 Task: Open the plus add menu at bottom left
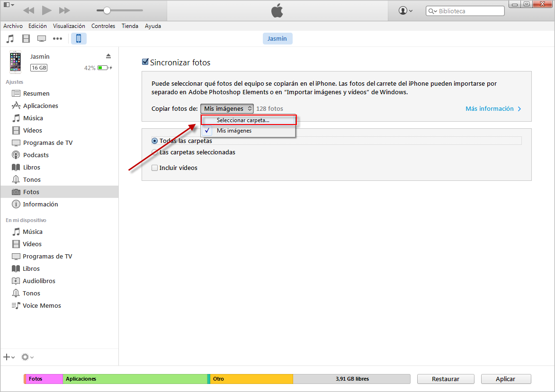click(9, 357)
